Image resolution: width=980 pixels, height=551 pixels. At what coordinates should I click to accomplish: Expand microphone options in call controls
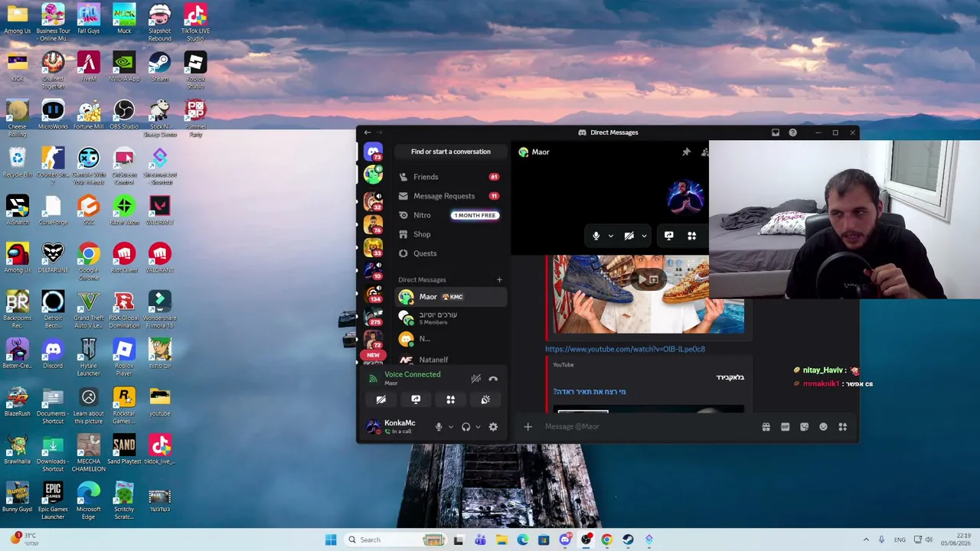coord(610,236)
